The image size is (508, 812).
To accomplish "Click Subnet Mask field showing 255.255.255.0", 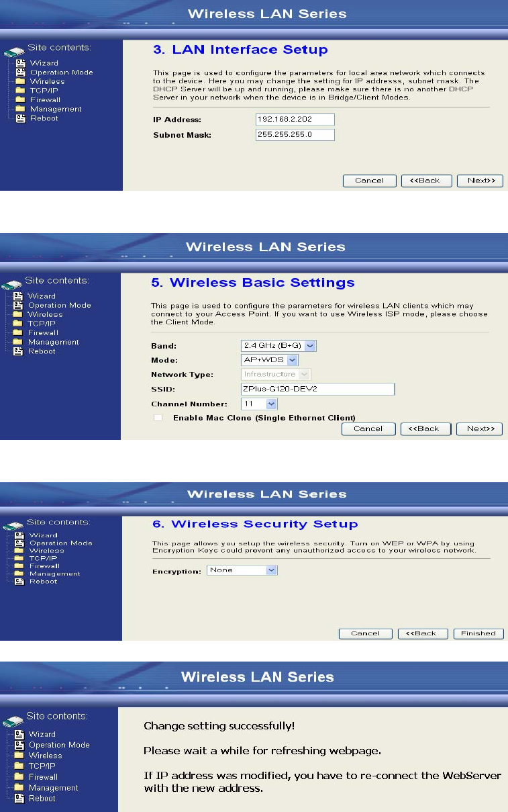I will [x=295, y=135].
